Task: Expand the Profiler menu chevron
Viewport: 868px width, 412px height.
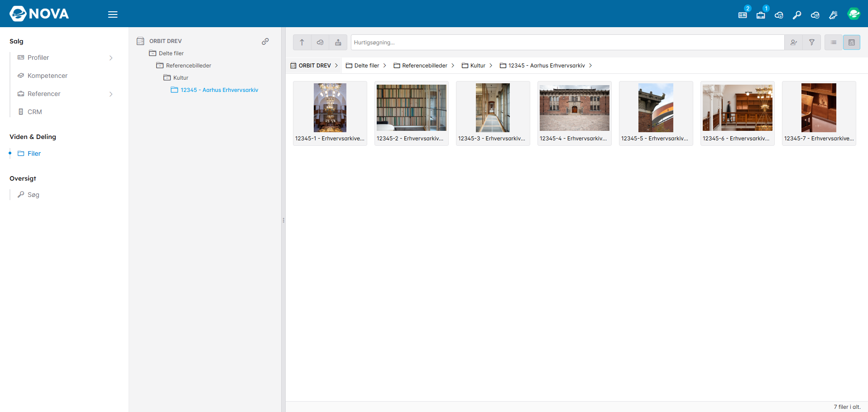Action: click(111, 58)
